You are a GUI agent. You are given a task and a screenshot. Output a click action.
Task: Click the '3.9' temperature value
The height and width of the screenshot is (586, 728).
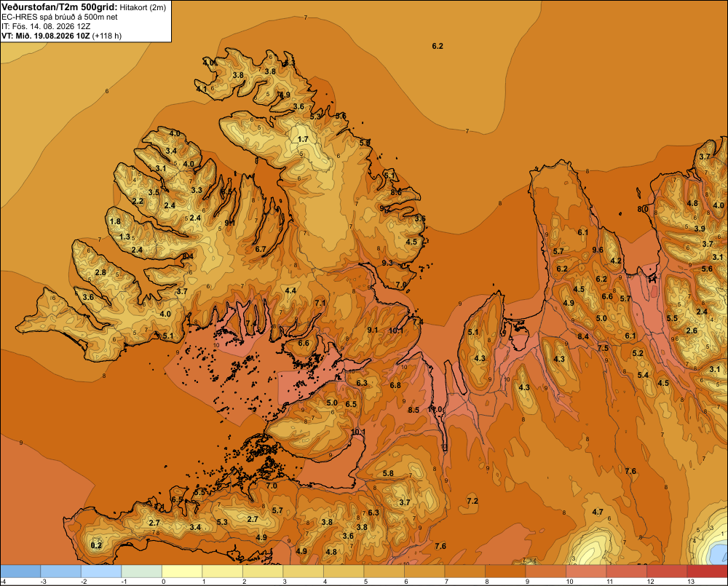pyautogui.click(x=700, y=229)
